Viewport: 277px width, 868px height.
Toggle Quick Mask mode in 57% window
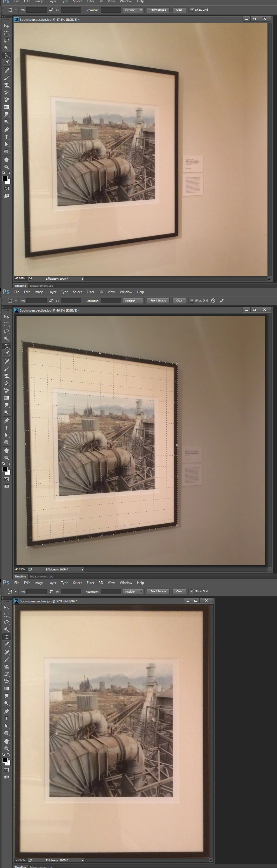click(x=6, y=770)
